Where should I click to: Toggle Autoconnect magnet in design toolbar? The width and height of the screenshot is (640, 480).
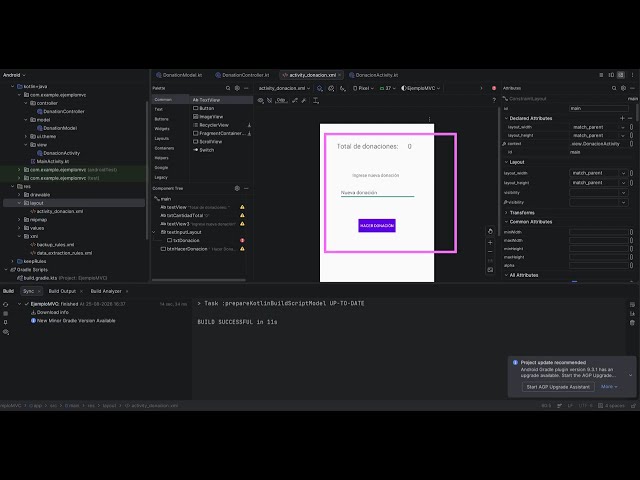click(x=269, y=100)
